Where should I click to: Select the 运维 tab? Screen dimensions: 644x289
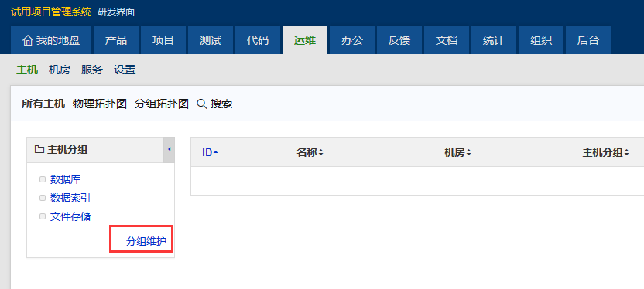click(x=305, y=40)
